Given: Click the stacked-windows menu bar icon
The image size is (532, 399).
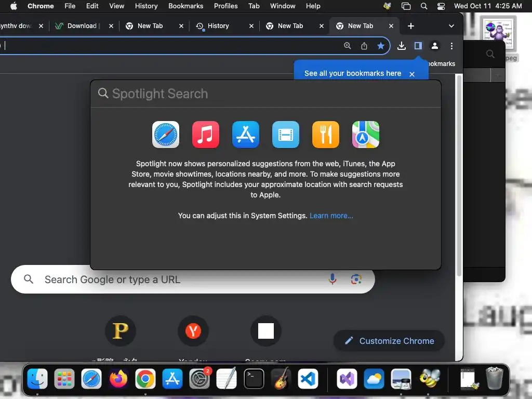Looking at the screenshot, I should coord(406,6).
